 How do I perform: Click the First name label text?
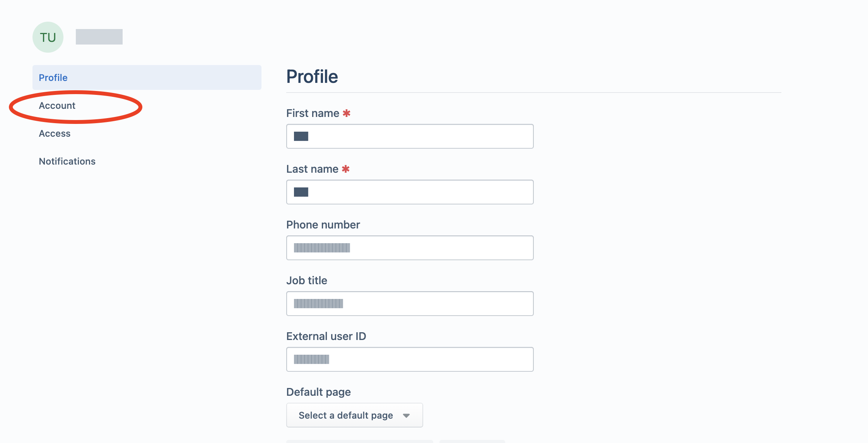click(x=313, y=113)
